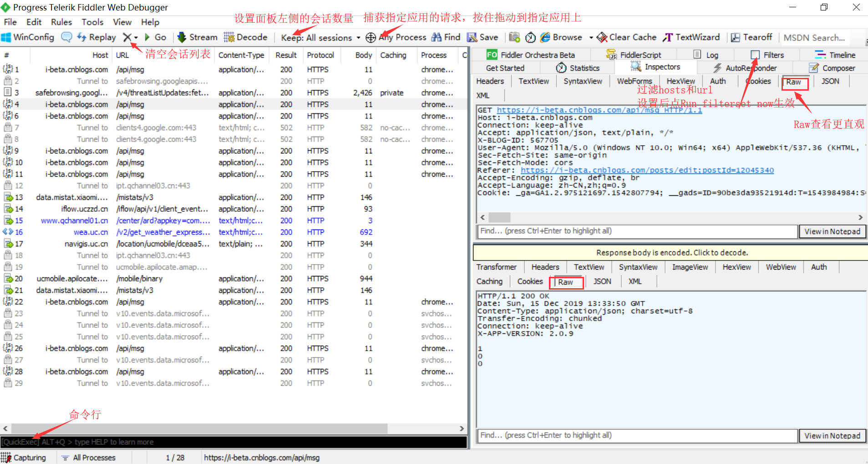Expand the Keep: All sessions dropdown
868x464 pixels.
click(x=358, y=38)
